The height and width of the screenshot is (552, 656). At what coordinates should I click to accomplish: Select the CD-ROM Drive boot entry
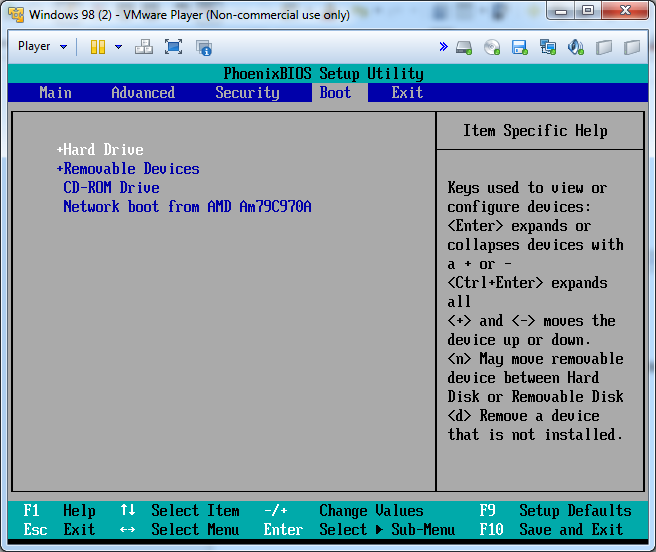coord(111,188)
